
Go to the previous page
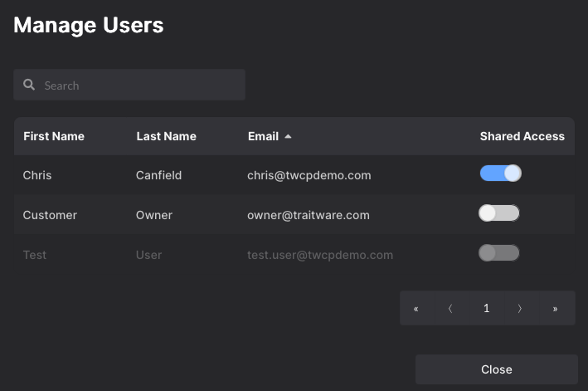(450, 308)
